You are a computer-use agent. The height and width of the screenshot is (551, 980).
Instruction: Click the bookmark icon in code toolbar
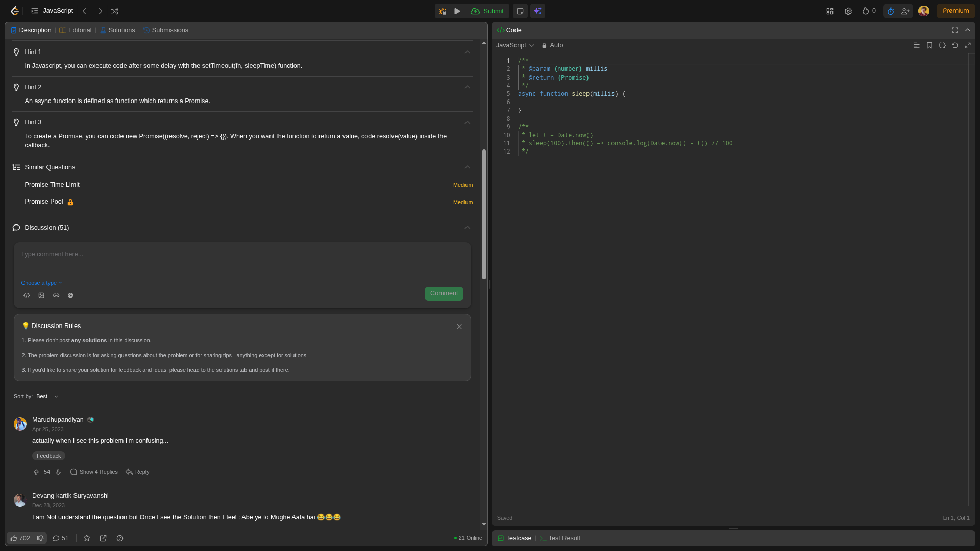click(x=929, y=45)
